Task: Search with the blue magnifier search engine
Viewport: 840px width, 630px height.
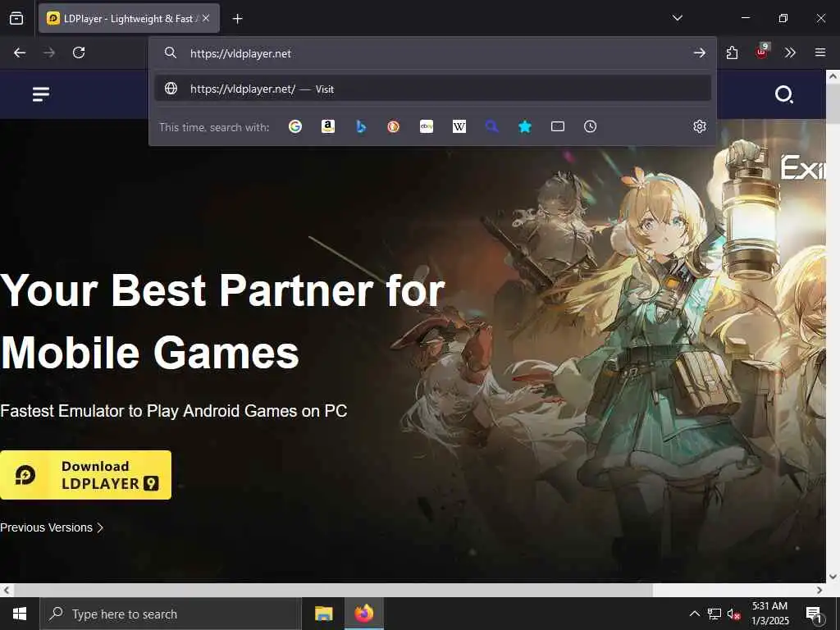Action: coord(492,126)
